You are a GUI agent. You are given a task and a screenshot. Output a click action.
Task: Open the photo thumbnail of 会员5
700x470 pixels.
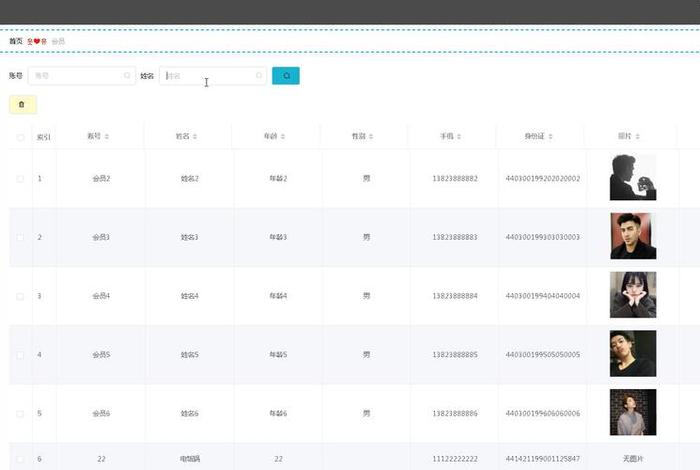pyautogui.click(x=633, y=354)
